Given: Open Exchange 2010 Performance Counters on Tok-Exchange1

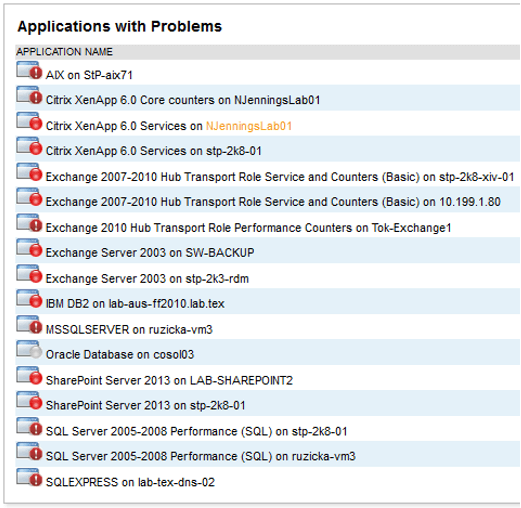Looking at the screenshot, I should (x=248, y=228).
